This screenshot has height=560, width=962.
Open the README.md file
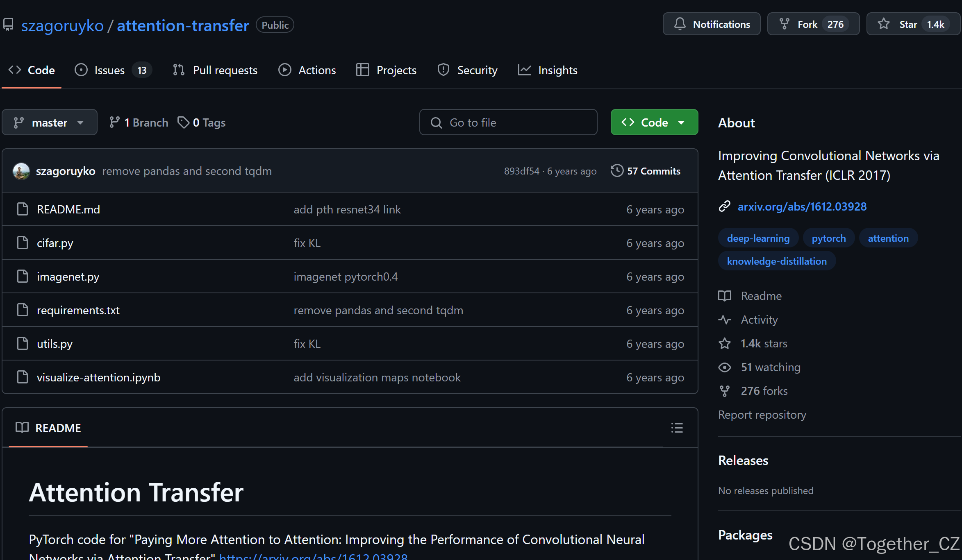pos(68,209)
